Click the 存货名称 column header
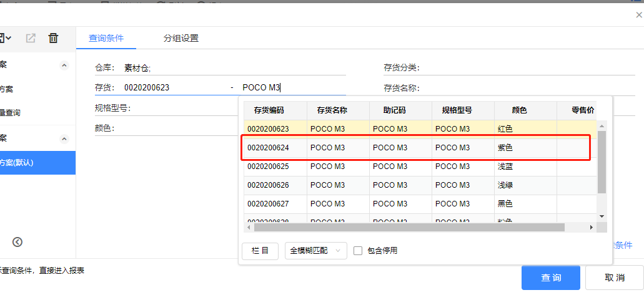644x295 pixels. (x=339, y=110)
